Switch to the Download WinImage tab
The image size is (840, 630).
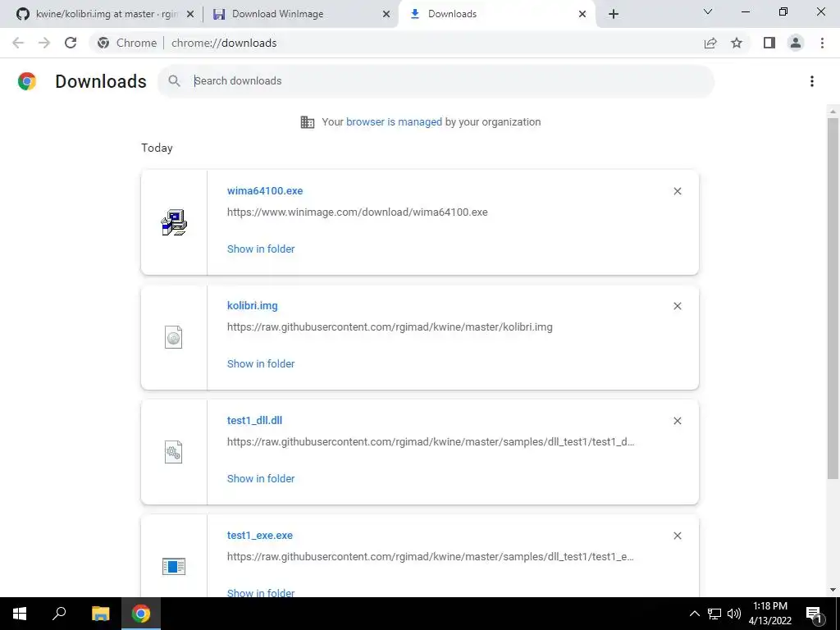[x=300, y=14]
